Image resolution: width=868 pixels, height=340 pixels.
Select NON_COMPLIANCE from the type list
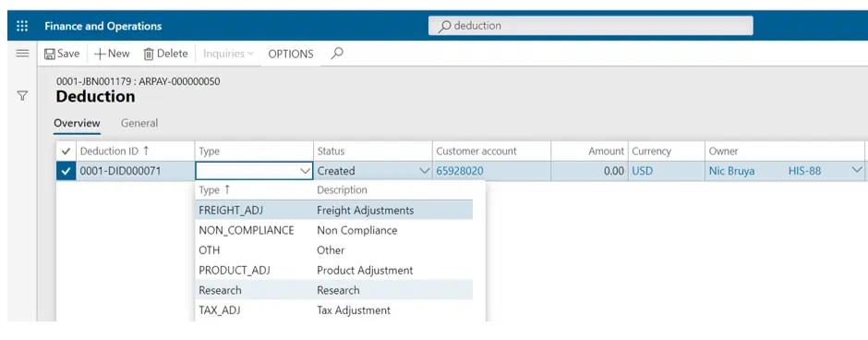point(246,230)
